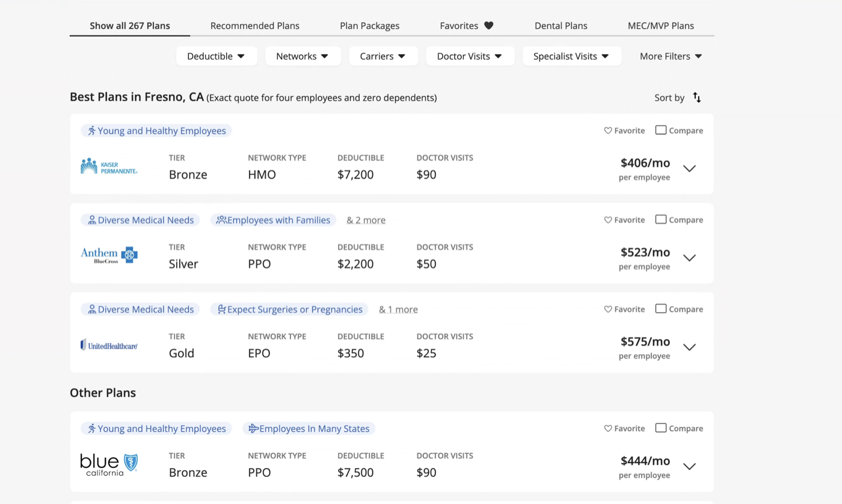Open the Deductible filter dropdown
The image size is (842, 504).
217,56
